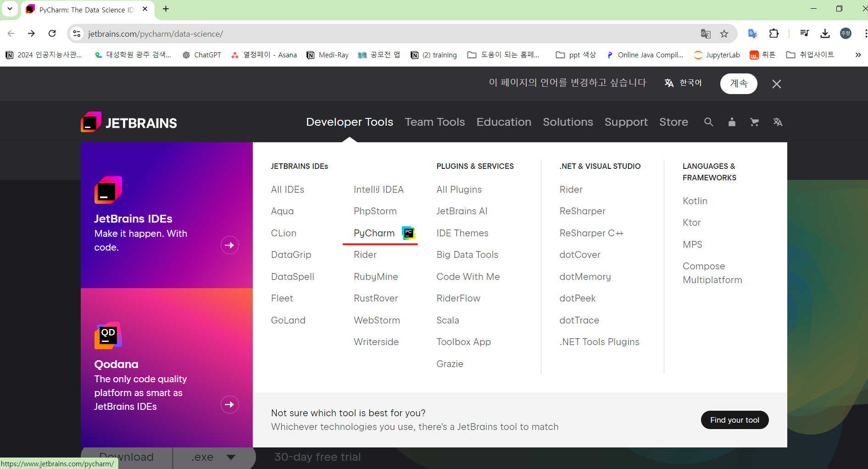Open the Medi-Ray bookmark
The image size is (868, 469).
coord(328,55)
